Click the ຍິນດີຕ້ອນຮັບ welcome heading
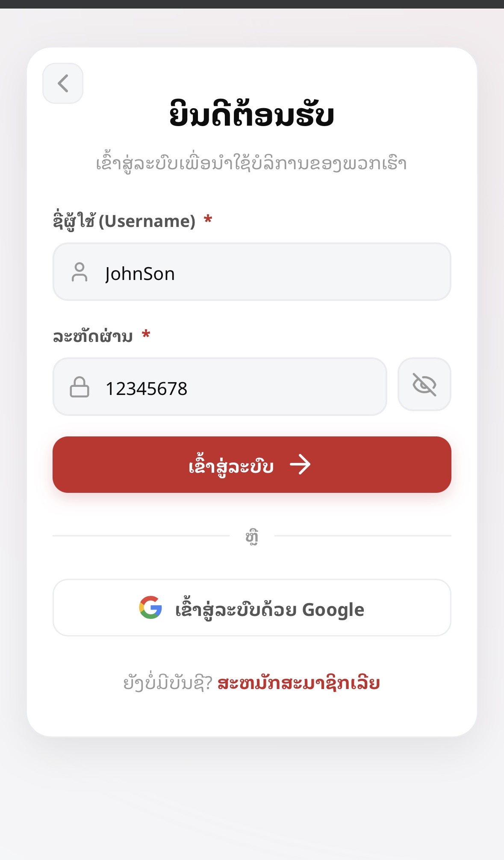Image resolution: width=504 pixels, height=860 pixels. 252,115
